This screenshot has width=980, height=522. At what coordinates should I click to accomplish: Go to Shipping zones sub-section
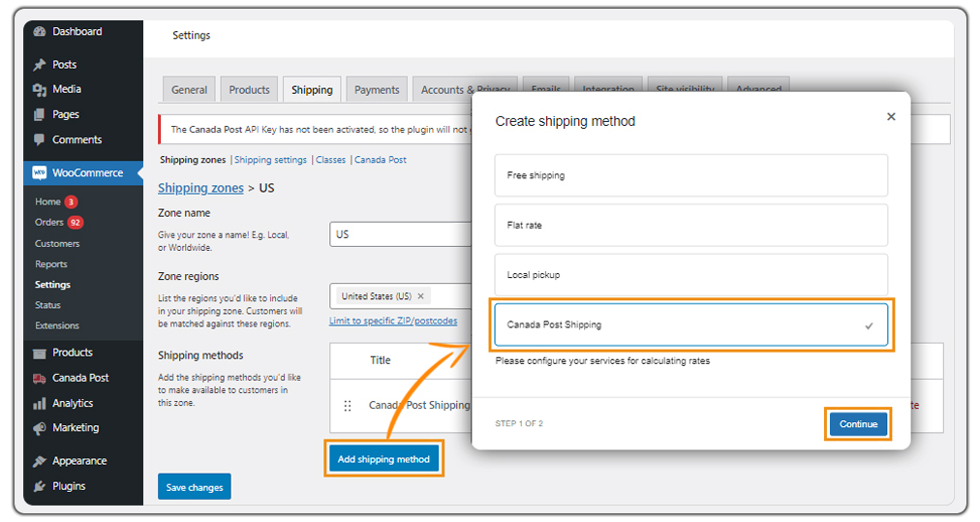click(193, 160)
